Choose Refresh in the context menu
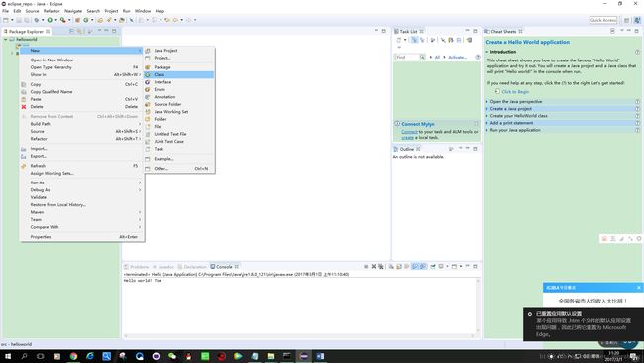 pyautogui.click(x=81, y=166)
